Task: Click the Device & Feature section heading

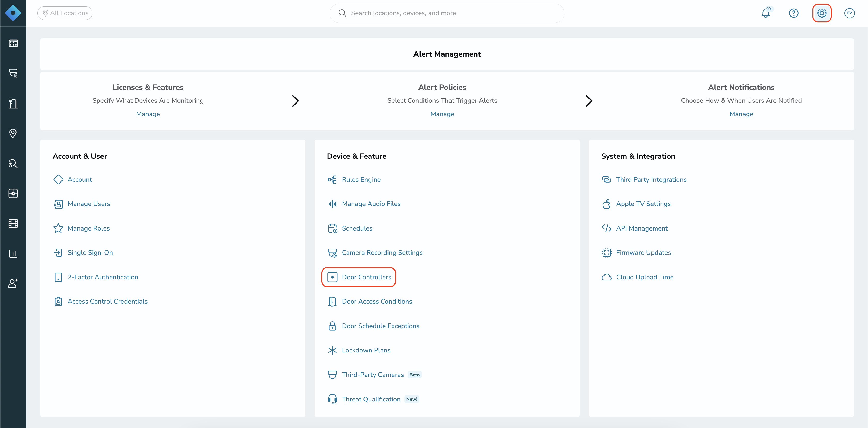Action: click(357, 156)
